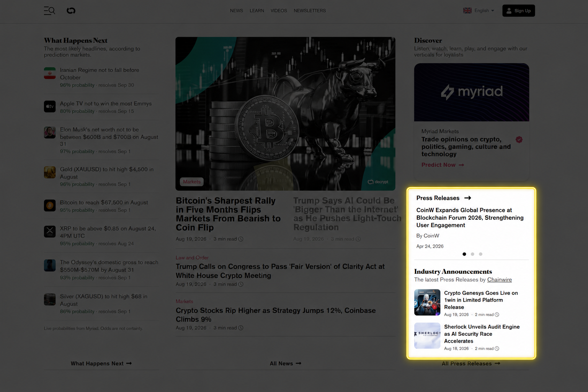
Task: Open the LEARN menu item
Action: click(x=256, y=11)
